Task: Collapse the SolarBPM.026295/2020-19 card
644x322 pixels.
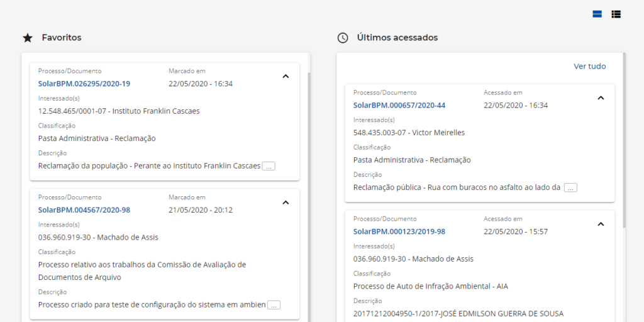Action: 286,76
